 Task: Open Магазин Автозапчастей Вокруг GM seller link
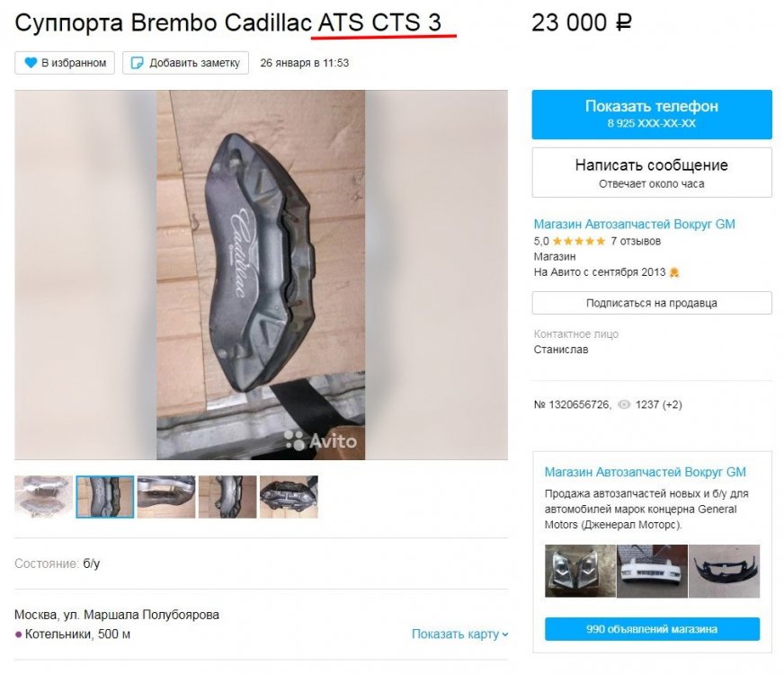[634, 224]
